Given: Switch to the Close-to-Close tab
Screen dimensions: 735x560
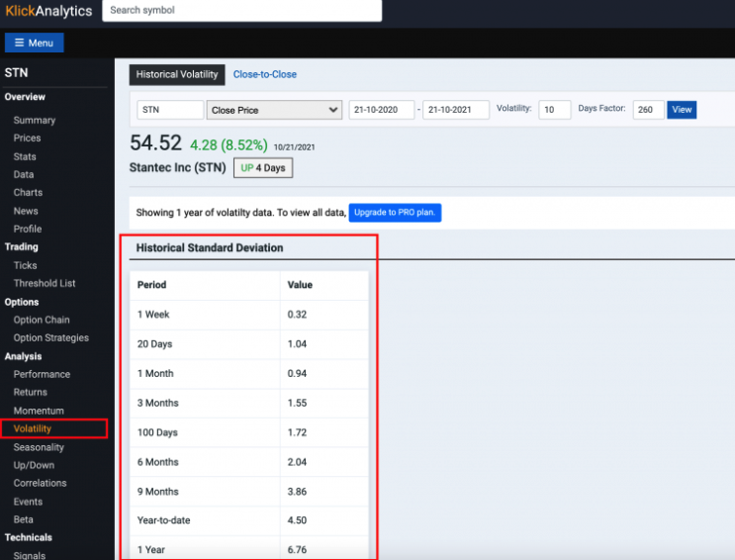Looking at the screenshot, I should (265, 74).
